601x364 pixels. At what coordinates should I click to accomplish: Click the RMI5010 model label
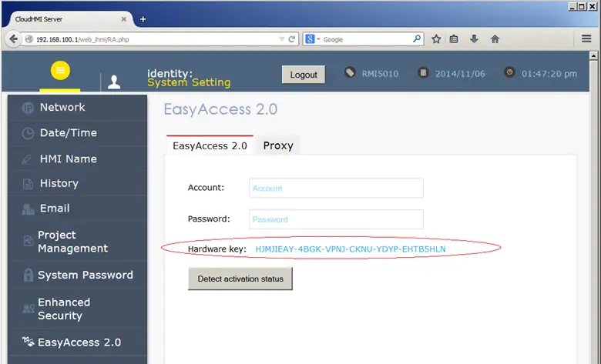pyautogui.click(x=380, y=74)
